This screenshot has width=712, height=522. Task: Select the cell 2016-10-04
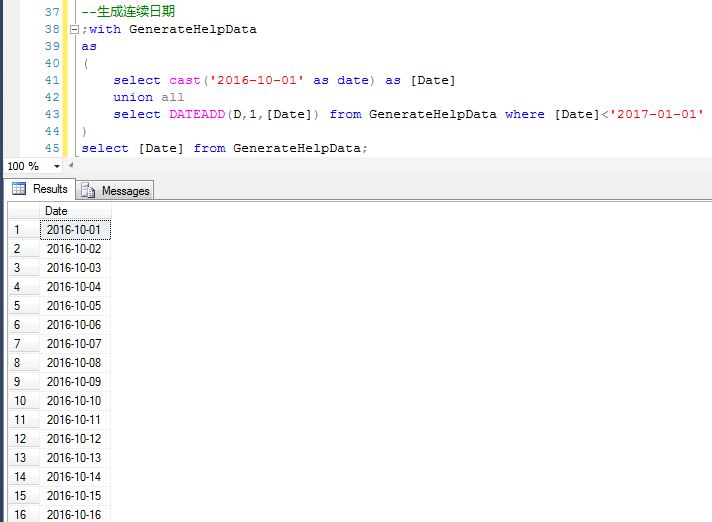pyautogui.click(x=75, y=287)
